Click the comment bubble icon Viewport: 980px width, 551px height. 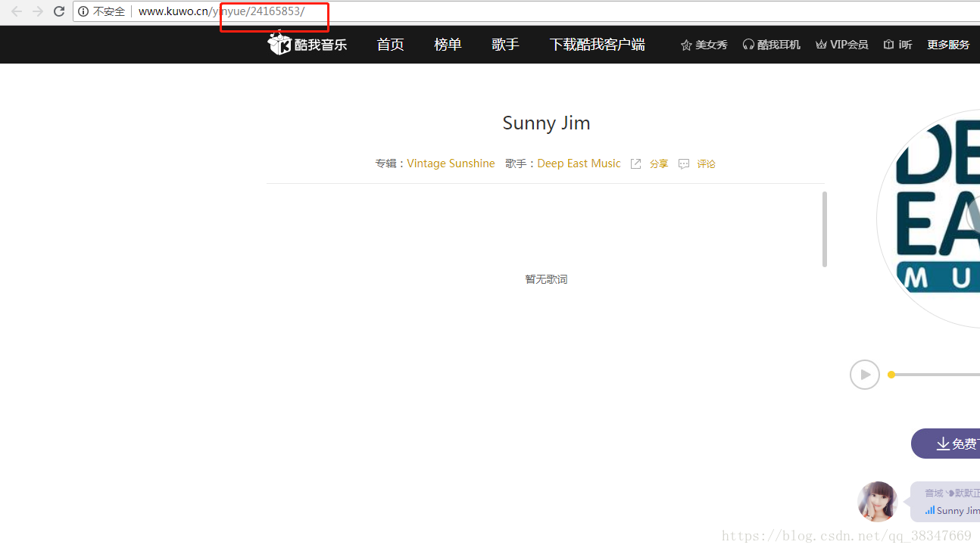click(x=684, y=163)
